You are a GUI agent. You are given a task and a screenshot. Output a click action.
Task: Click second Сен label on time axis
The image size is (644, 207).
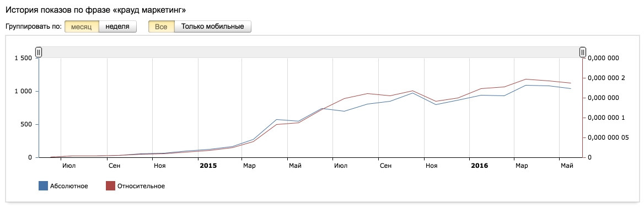click(385, 166)
